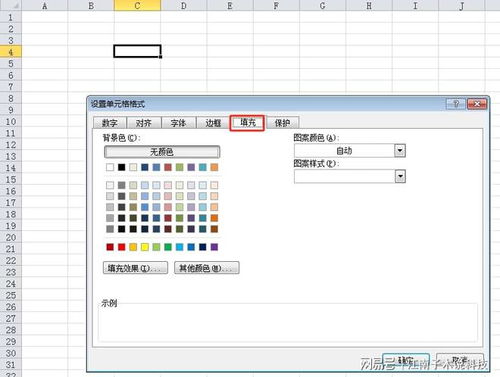Switch to the 保护 tab

282,123
